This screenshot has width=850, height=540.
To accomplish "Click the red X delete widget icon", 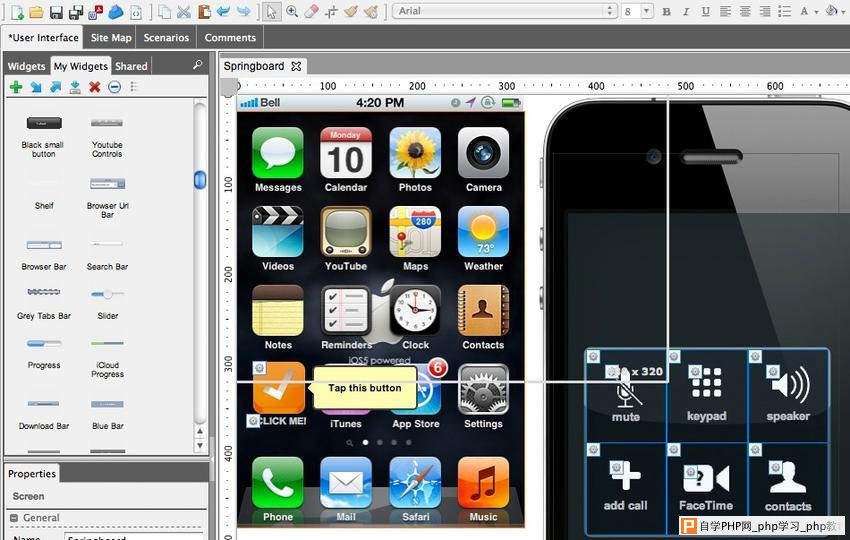I will tap(95, 87).
